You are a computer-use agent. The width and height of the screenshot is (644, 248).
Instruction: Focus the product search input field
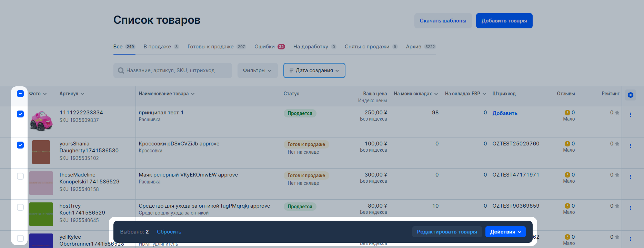[176, 70]
